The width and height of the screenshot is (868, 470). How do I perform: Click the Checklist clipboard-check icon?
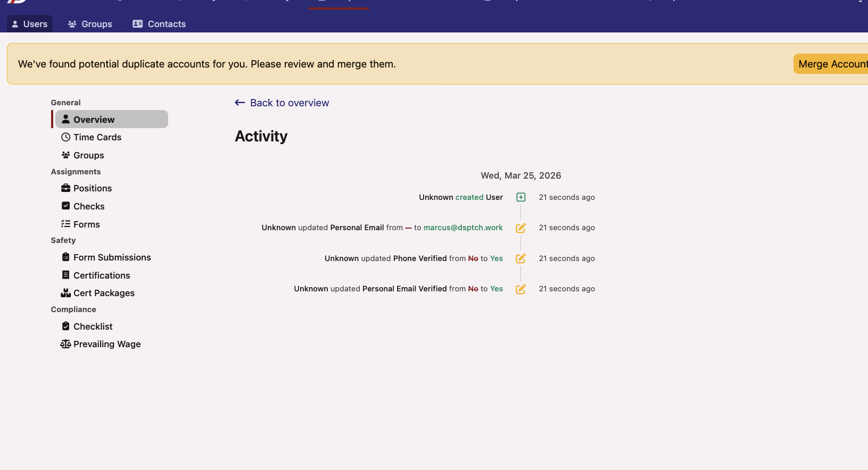(x=66, y=326)
